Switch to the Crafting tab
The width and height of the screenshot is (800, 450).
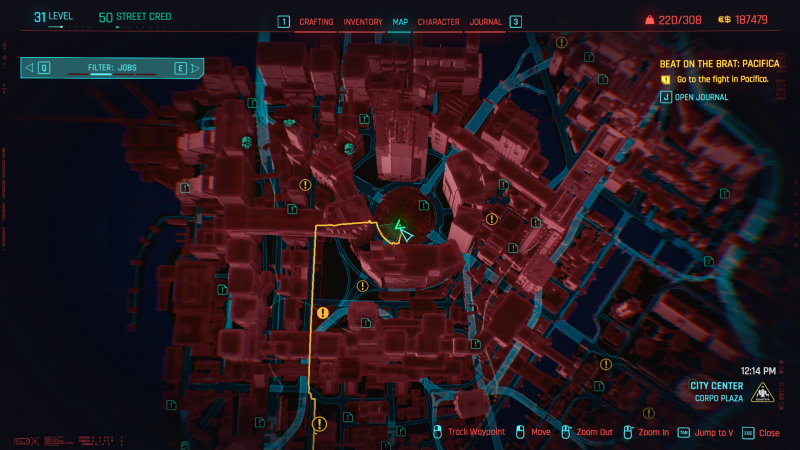[x=316, y=21]
